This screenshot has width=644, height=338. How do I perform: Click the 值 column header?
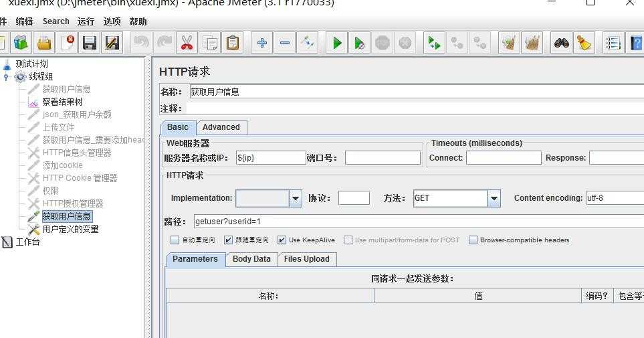(x=478, y=296)
